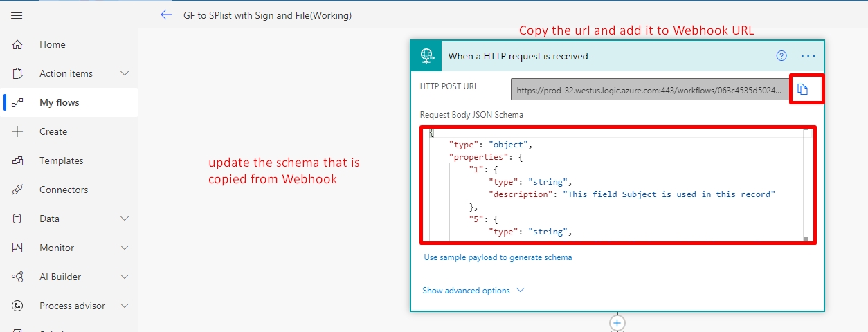This screenshot has width=868, height=332.
Task: Expand the Action items submenu
Action: pyautogui.click(x=125, y=73)
